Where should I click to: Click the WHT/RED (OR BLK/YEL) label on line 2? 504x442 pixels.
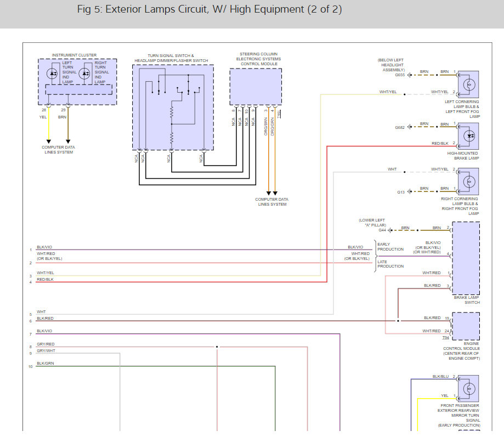[49, 256]
